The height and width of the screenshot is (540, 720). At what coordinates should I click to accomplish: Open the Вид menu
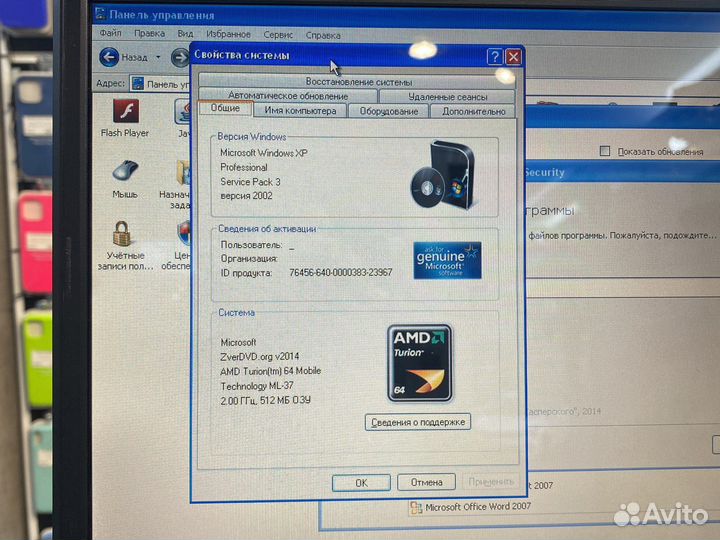185,34
